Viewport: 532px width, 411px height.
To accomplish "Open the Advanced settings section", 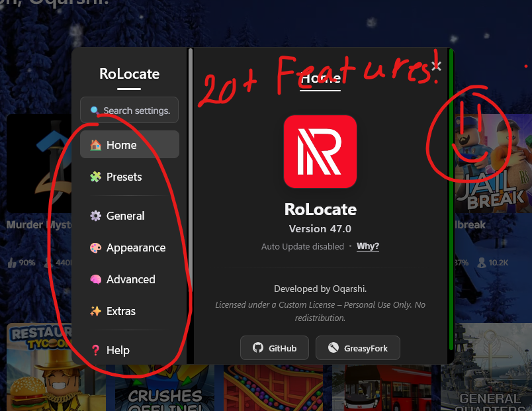I will tap(129, 279).
